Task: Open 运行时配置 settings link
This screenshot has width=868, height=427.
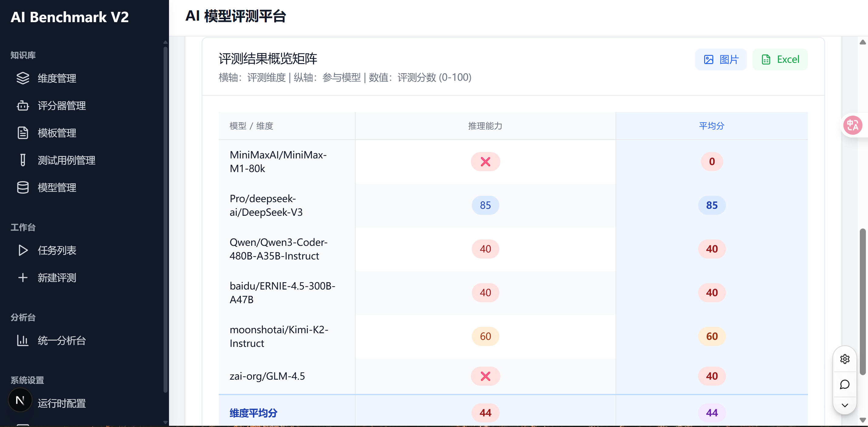Action: [61, 403]
